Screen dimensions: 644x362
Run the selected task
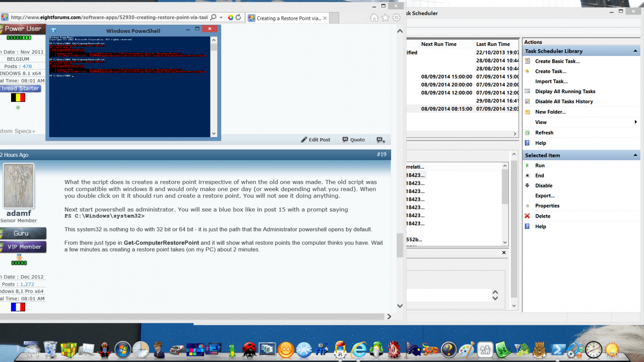coord(540,166)
